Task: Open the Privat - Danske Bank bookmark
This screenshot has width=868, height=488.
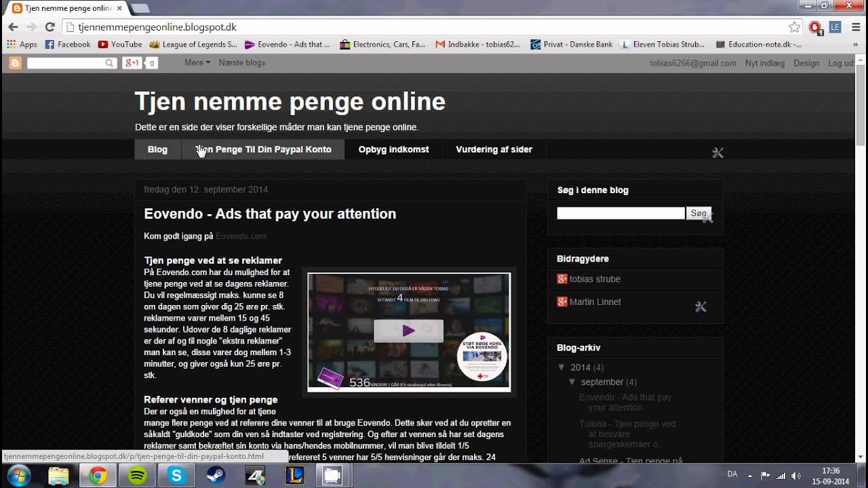Action: 571,44
